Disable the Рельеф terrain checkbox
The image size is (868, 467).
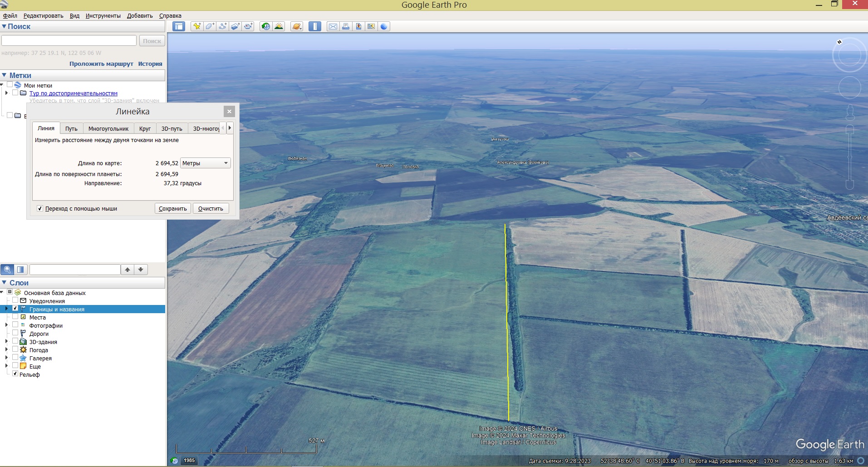15,374
